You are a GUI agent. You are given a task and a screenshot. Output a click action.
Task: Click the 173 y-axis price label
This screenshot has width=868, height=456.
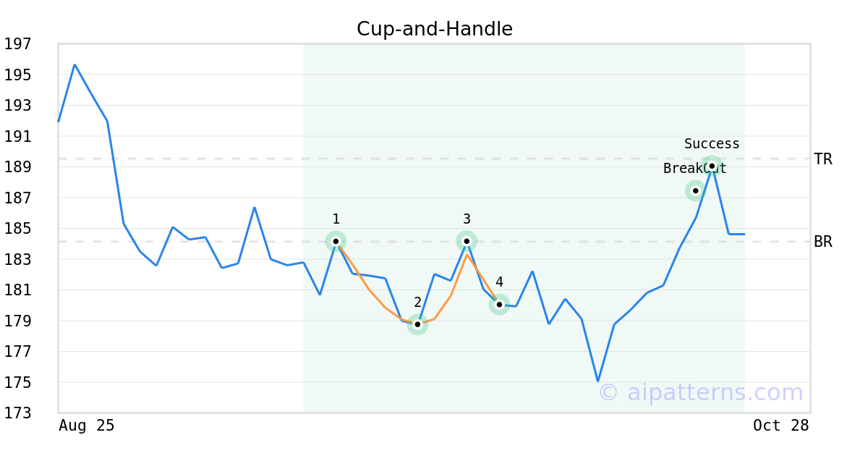click(x=17, y=413)
